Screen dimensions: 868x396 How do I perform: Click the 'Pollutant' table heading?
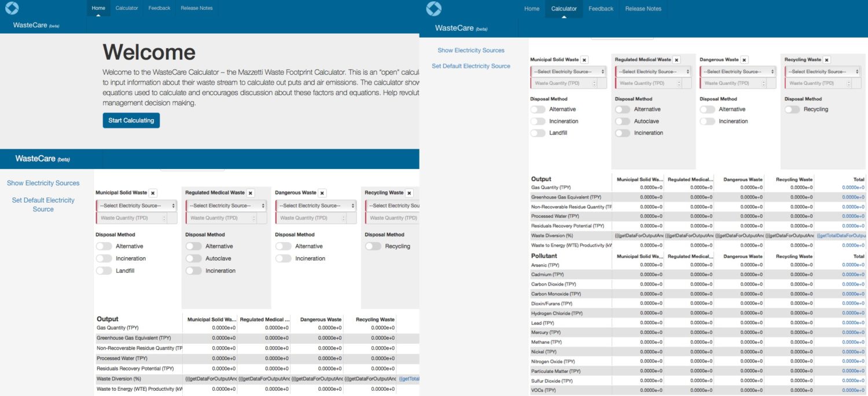(544, 256)
